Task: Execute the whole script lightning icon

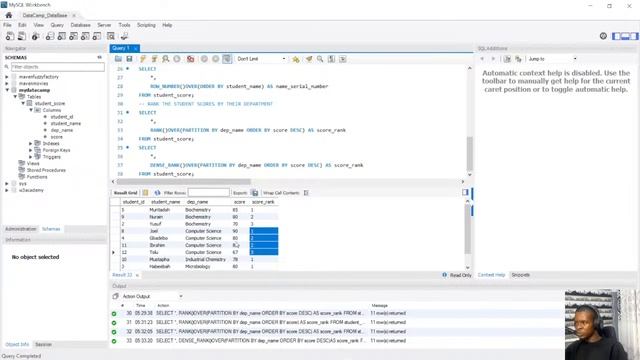Action: click(142, 59)
